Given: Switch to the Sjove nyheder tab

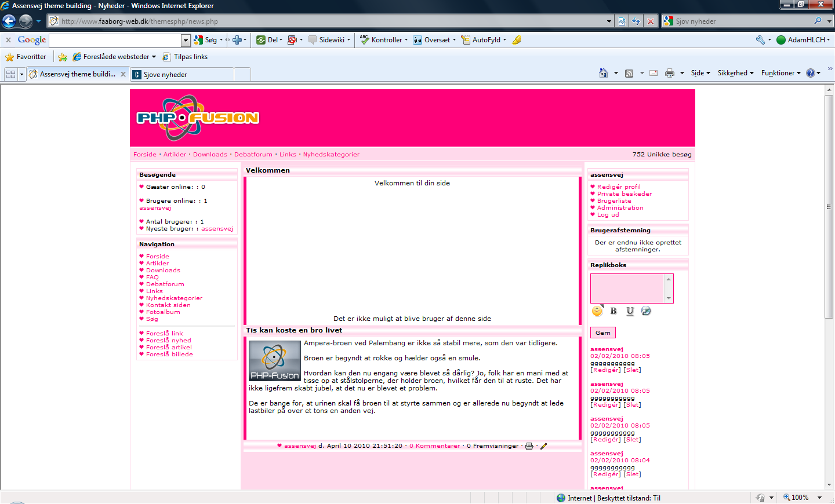Looking at the screenshot, I should coord(182,75).
